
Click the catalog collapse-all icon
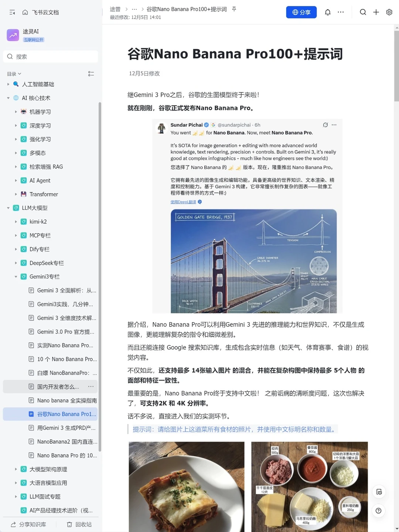91,74
